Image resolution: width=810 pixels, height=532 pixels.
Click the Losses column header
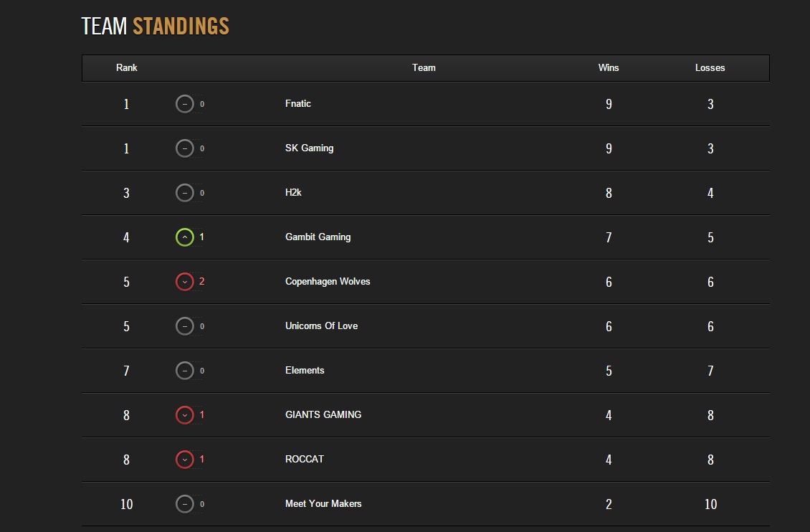click(x=710, y=67)
